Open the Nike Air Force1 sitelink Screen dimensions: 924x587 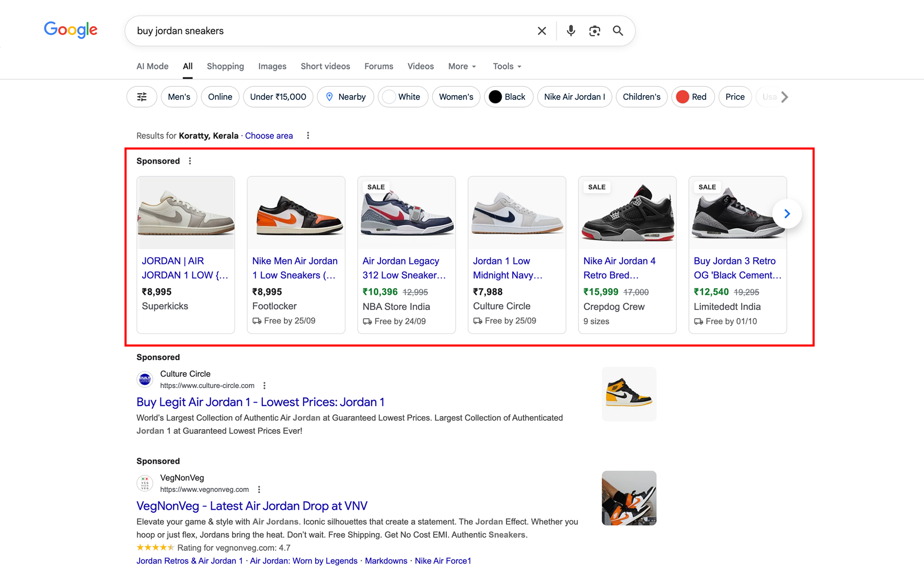pyautogui.click(x=443, y=561)
